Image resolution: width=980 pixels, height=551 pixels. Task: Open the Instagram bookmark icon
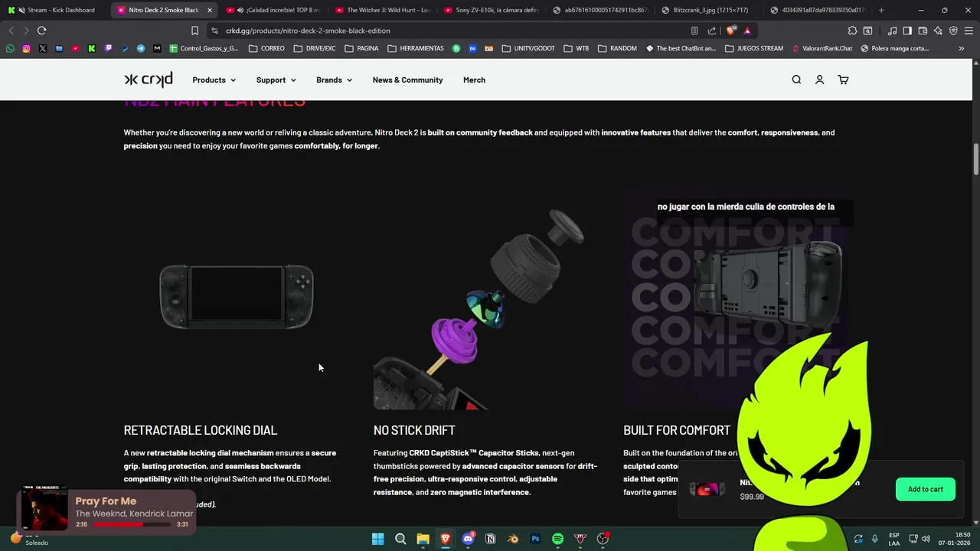(26, 48)
